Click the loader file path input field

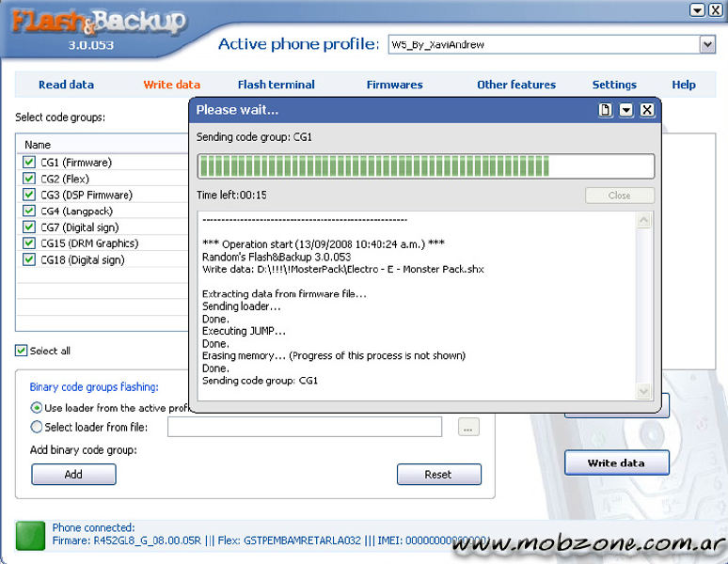(304, 427)
